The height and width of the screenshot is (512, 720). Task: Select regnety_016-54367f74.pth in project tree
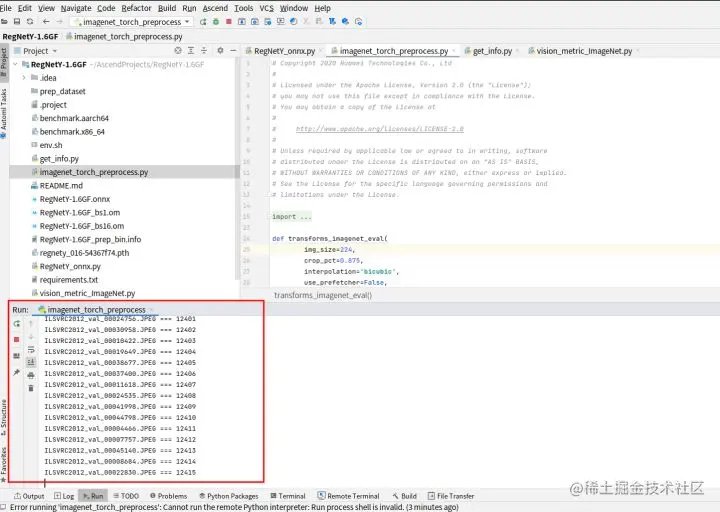point(84,253)
